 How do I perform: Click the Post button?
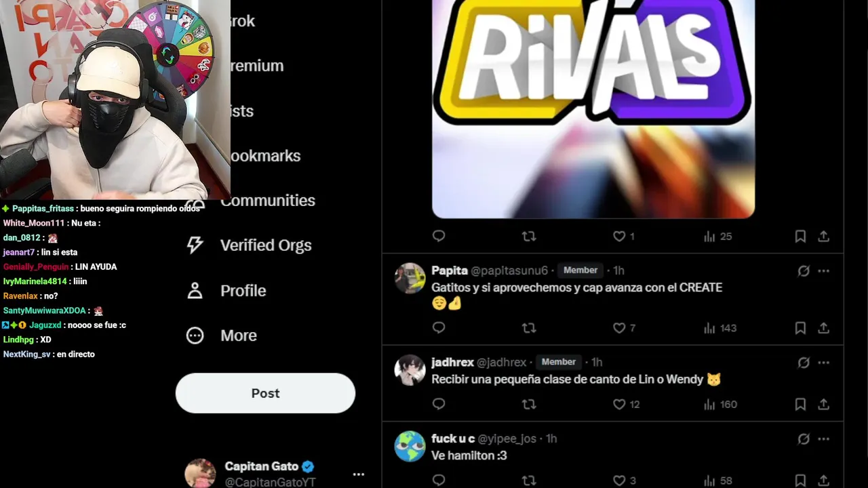(265, 393)
